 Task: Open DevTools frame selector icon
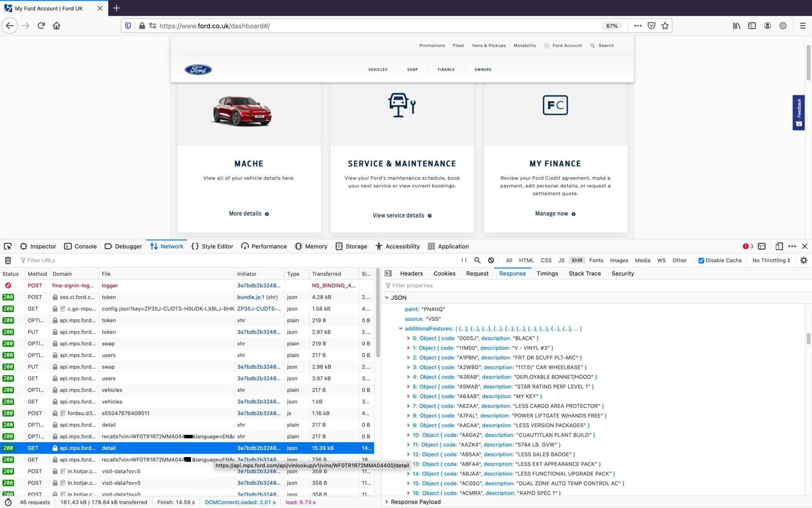762,246
